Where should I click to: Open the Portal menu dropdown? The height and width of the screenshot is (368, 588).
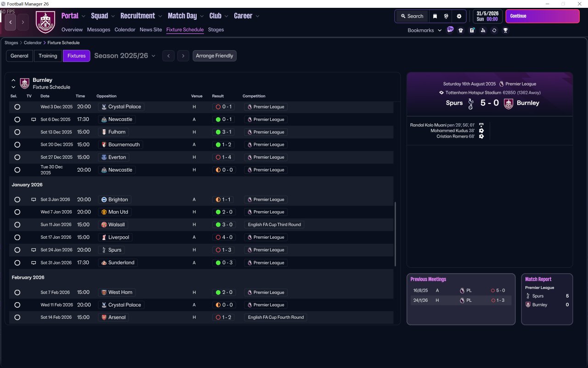pos(73,16)
